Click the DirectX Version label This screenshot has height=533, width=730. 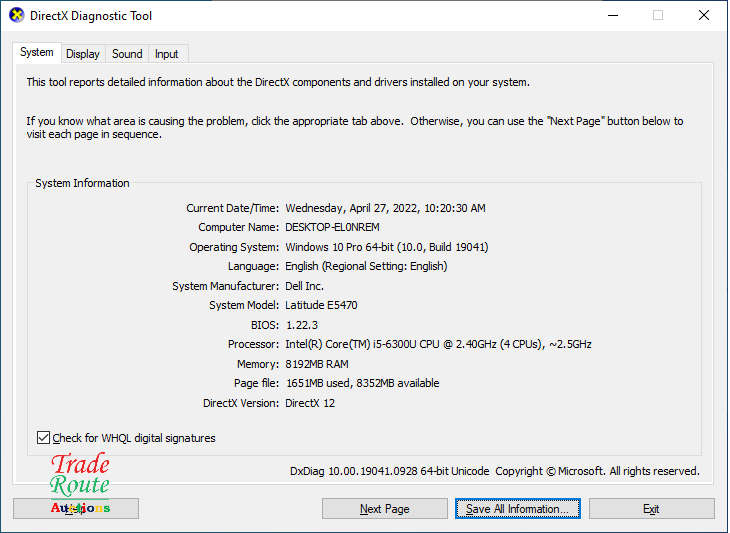coord(241,403)
